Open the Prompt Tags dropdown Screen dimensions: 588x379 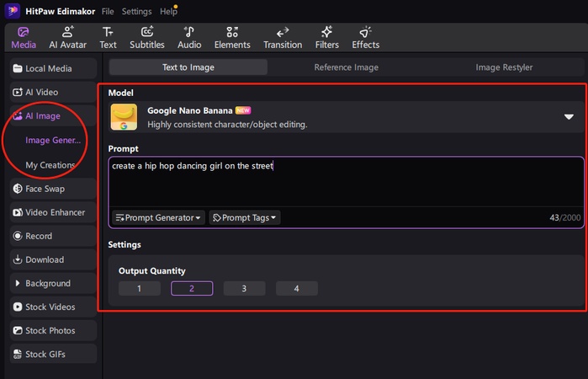click(245, 217)
